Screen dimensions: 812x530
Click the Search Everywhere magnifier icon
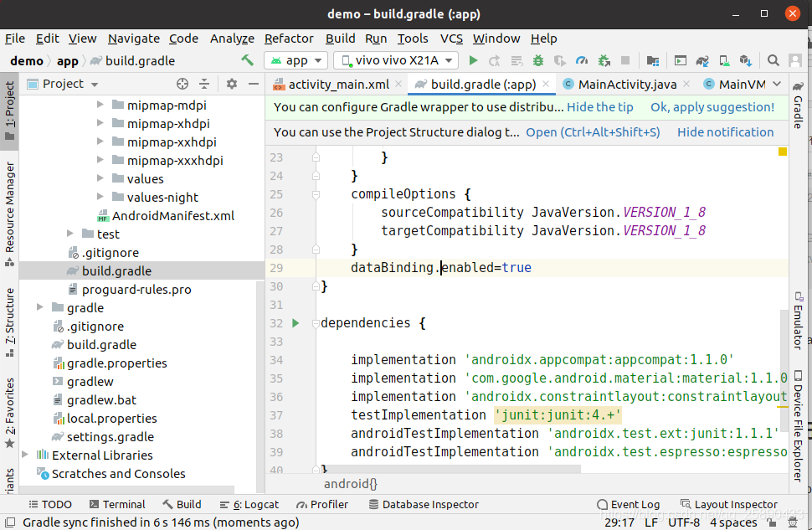[773, 60]
